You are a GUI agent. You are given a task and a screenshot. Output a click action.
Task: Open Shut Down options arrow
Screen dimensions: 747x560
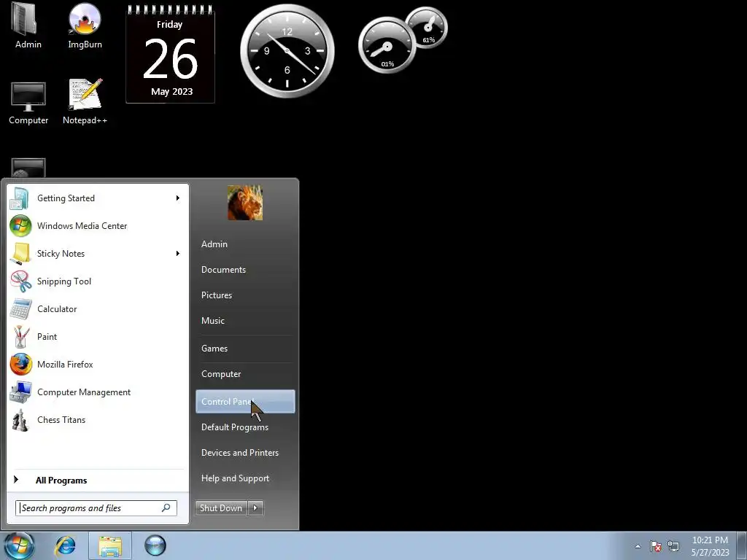[255, 508]
